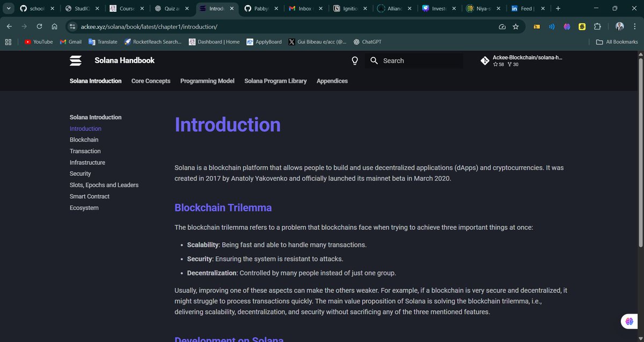The image size is (644, 342).
Task: Open the Translate bookmark
Action: [x=103, y=42]
